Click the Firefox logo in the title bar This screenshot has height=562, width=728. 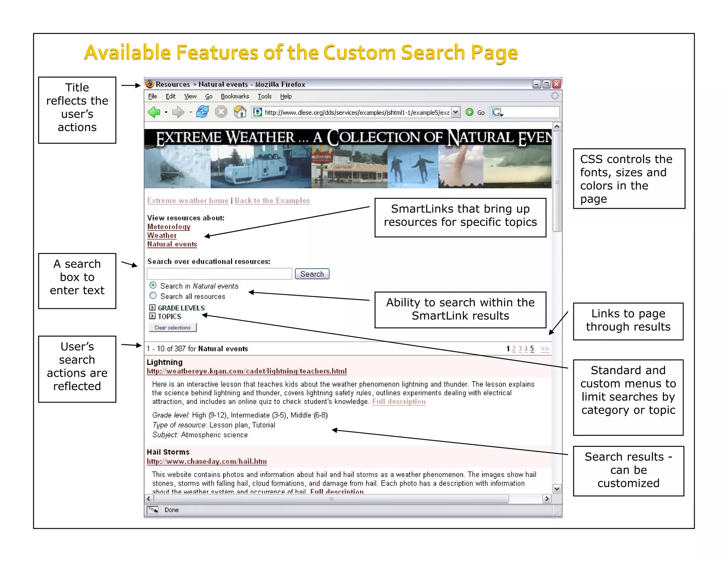tap(150, 84)
